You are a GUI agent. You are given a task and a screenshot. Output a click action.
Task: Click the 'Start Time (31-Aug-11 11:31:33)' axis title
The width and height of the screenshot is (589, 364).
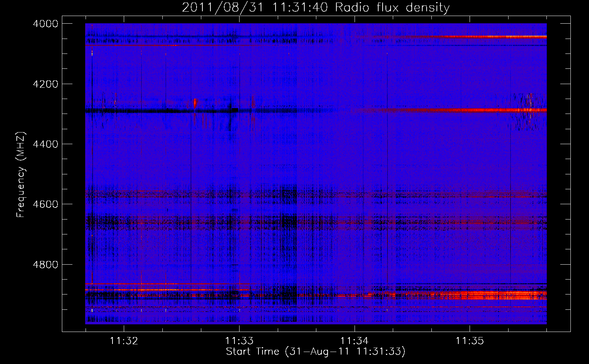316,352
